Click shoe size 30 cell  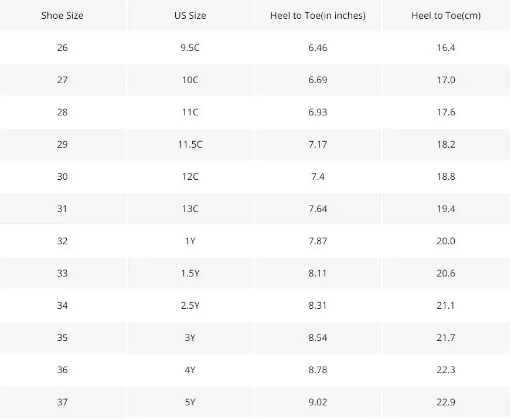(62, 176)
